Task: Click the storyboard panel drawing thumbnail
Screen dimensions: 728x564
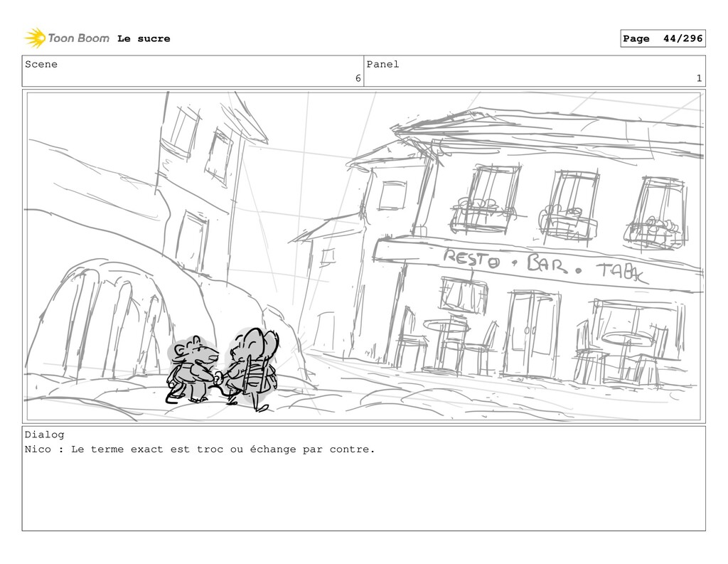Action: (x=363, y=256)
